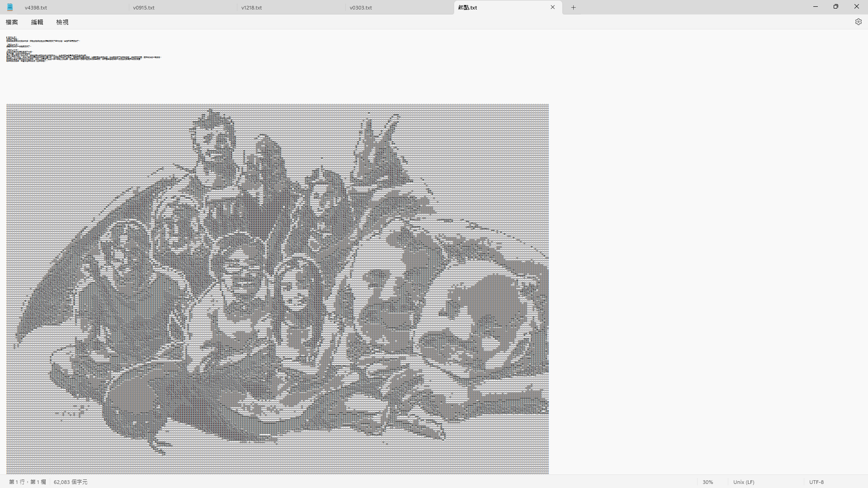Click the Unix (LF) line ending indicator
The width and height of the screenshot is (868, 488).
point(744,482)
